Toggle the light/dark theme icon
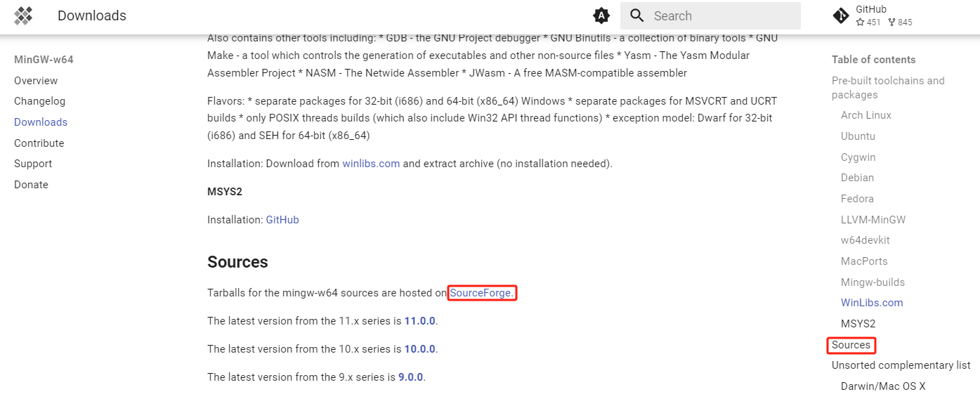980x399 pixels. coord(601,15)
